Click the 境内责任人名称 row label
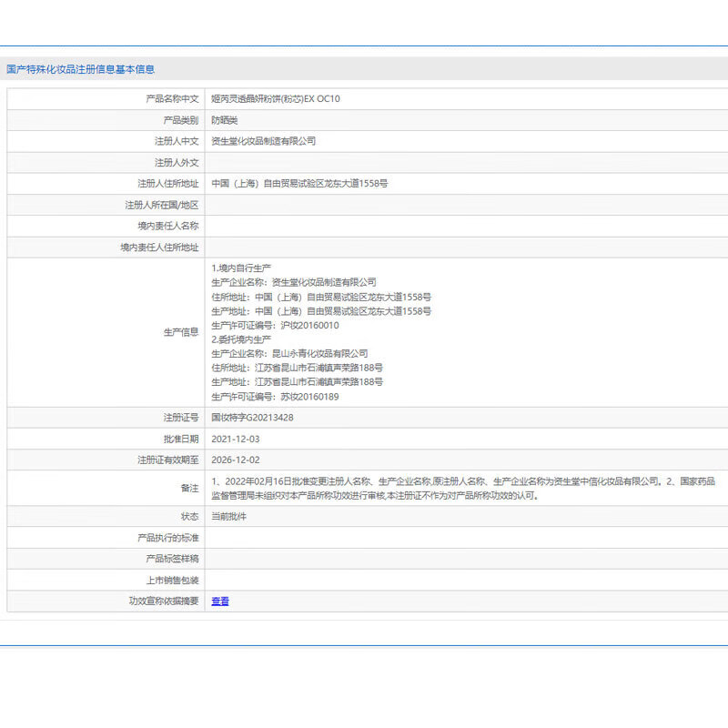The image size is (728, 728). pyautogui.click(x=163, y=226)
